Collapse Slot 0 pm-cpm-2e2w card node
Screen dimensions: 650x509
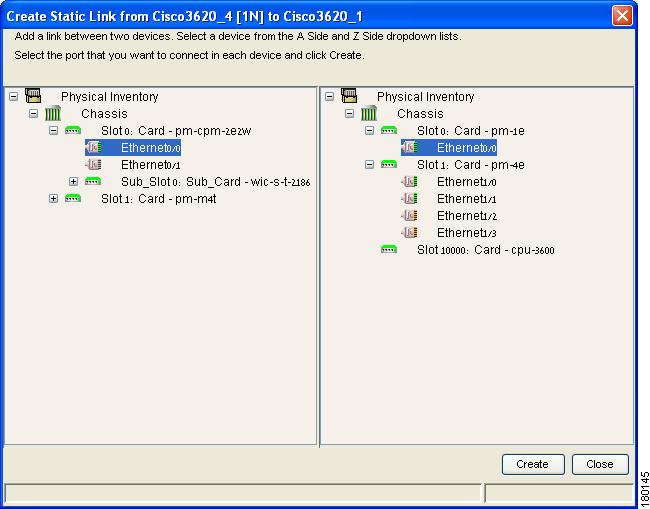click(53, 131)
